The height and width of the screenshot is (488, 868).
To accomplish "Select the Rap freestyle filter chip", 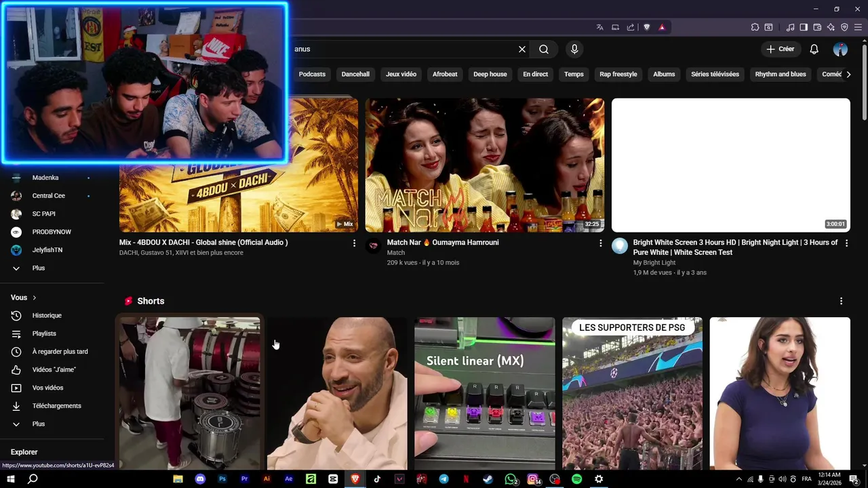I will [618, 74].
